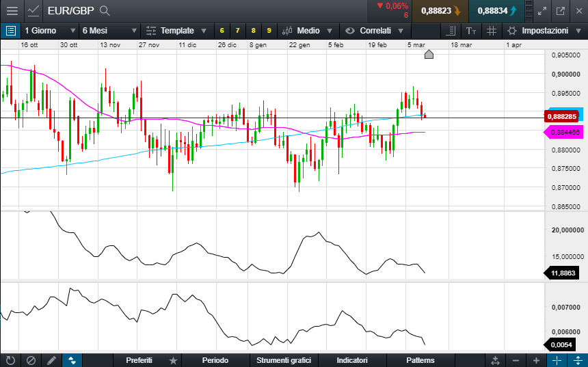Select template slot 8

(254, 31)
